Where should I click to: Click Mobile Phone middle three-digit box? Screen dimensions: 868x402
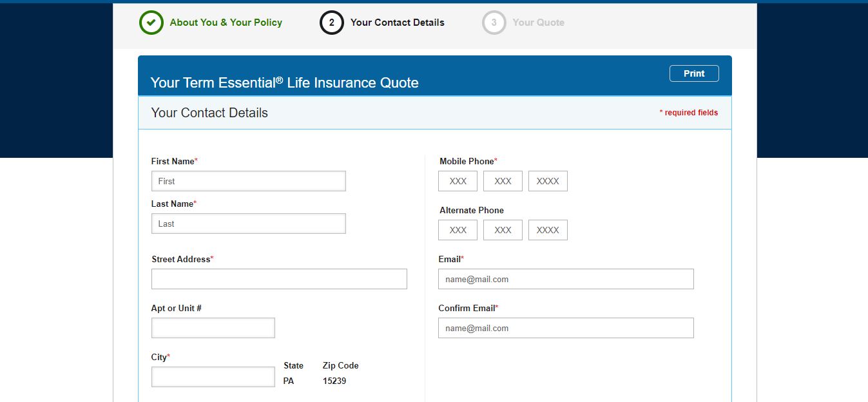pos(503,181)
